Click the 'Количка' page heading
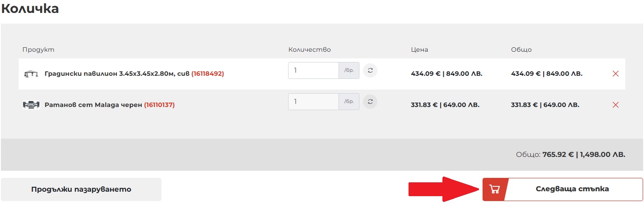The height and width of the screenshot is (218, 644). [x=30, y=8]
